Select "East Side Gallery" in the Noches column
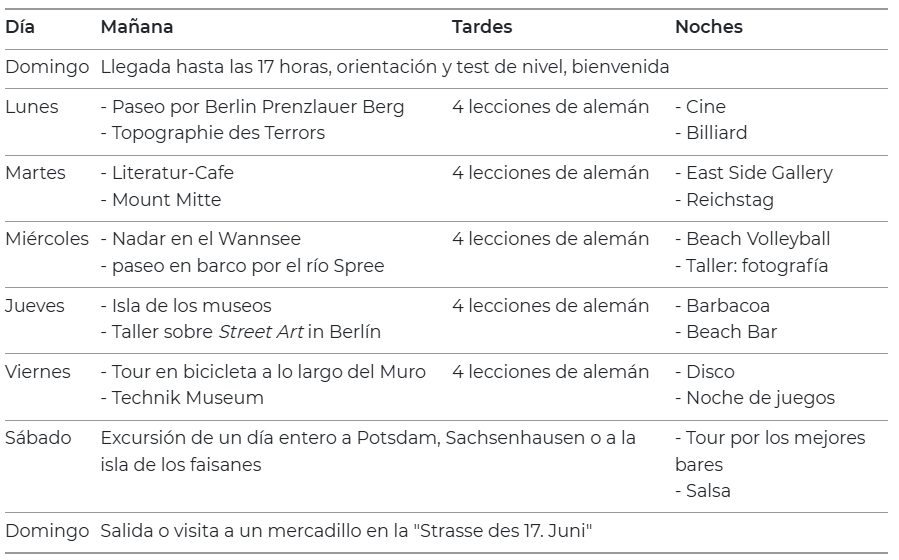The image size is (899, 560). click(x=759, y=173)
